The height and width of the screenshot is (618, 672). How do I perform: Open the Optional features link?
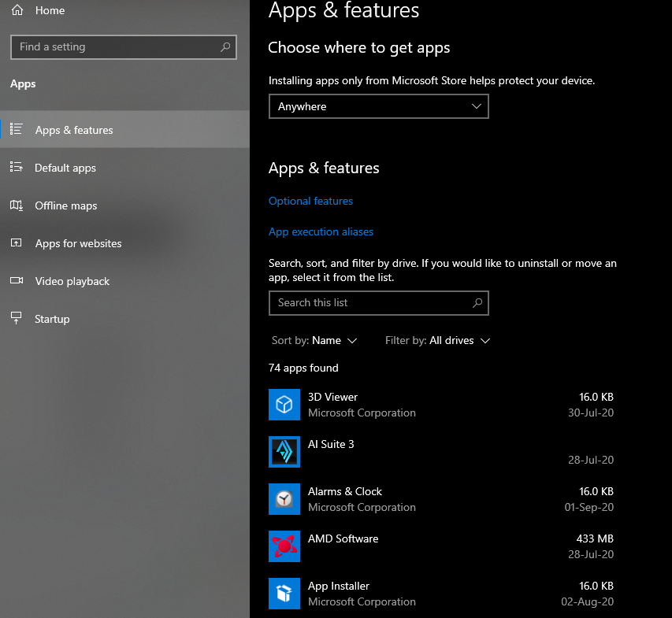(310, 201)
